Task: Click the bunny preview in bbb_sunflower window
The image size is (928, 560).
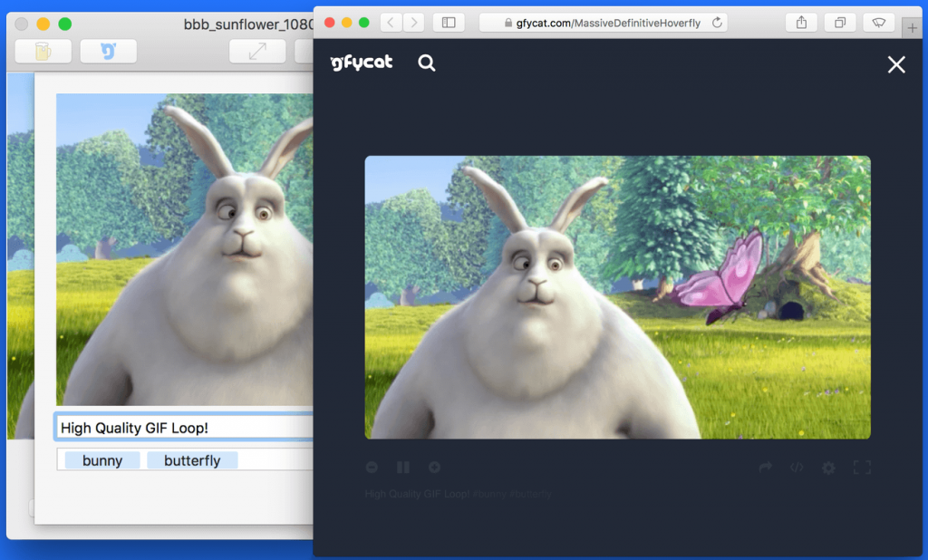Action: tap(185, 249)
